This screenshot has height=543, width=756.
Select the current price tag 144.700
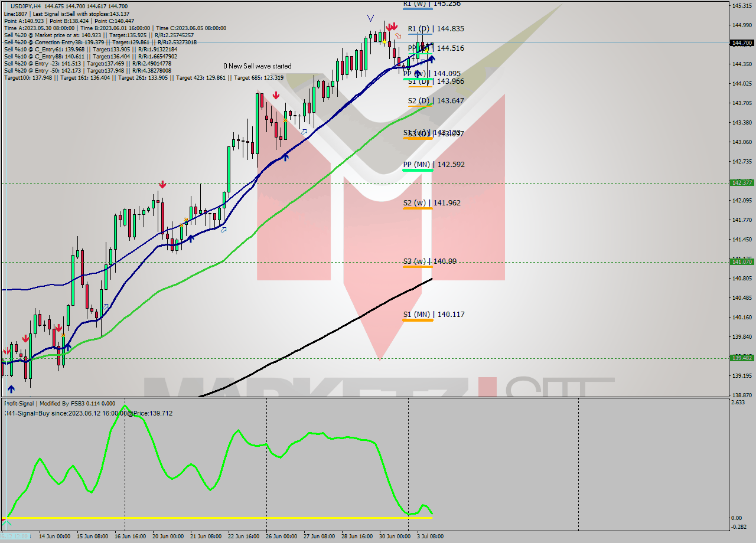[742, 43]
